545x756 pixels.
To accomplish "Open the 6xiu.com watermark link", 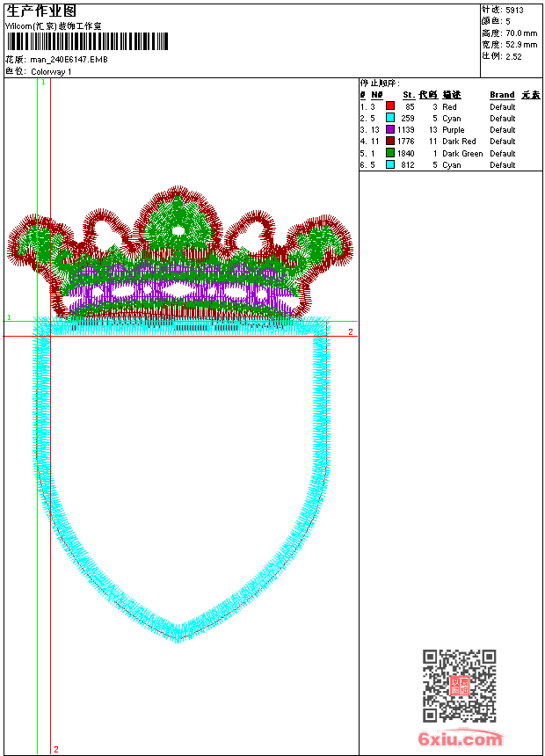I will point(460,739).
